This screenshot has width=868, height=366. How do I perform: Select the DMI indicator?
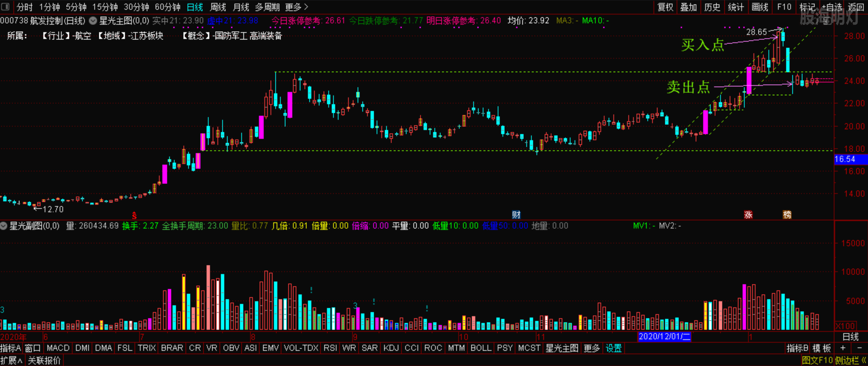click(x=82, y=348)
